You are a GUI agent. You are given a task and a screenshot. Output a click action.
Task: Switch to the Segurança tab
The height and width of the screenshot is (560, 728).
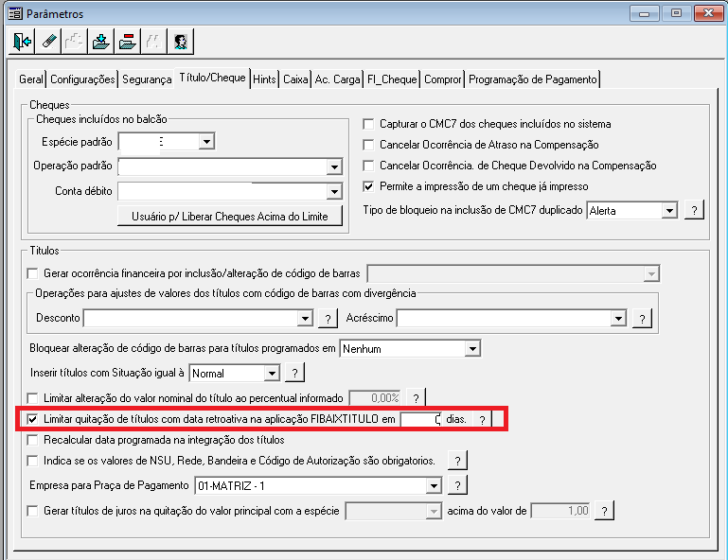point(147,79)
